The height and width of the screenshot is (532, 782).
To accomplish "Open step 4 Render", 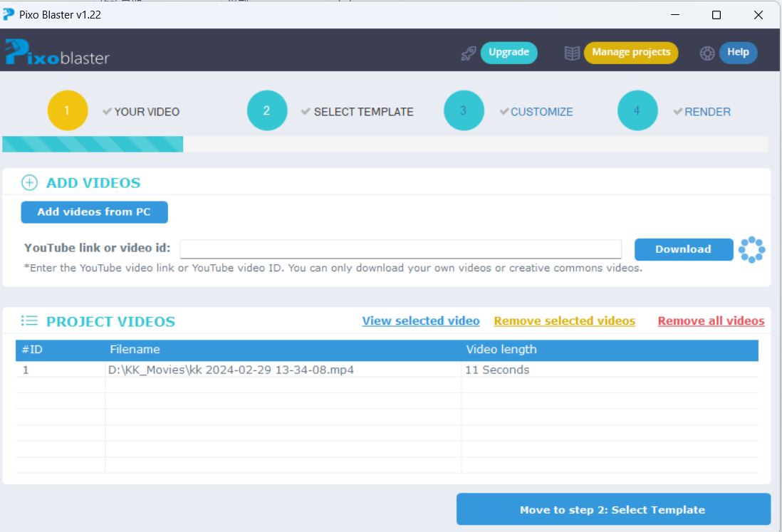I will point(637,111).
